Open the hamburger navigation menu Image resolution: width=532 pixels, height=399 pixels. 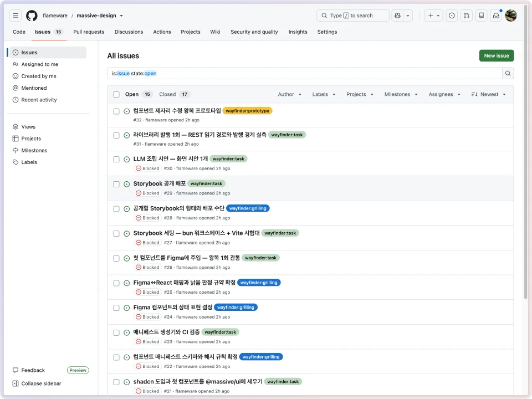[x=16, y=16]
